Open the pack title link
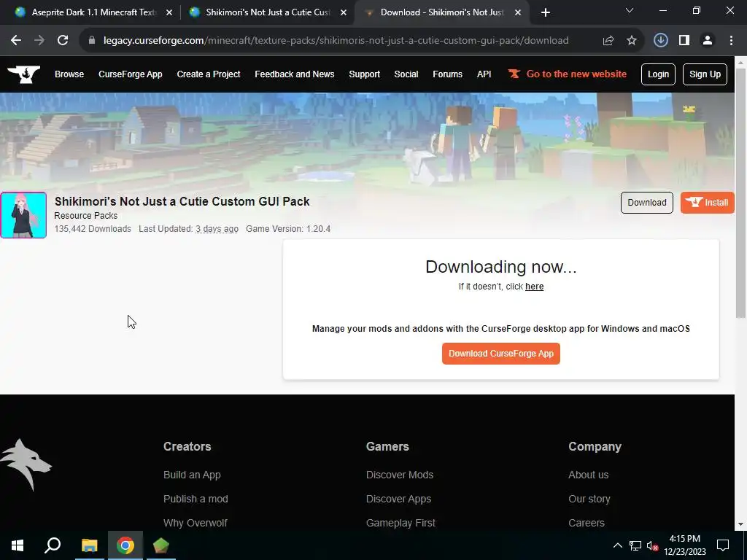The image size is (747, 560). 182,201
